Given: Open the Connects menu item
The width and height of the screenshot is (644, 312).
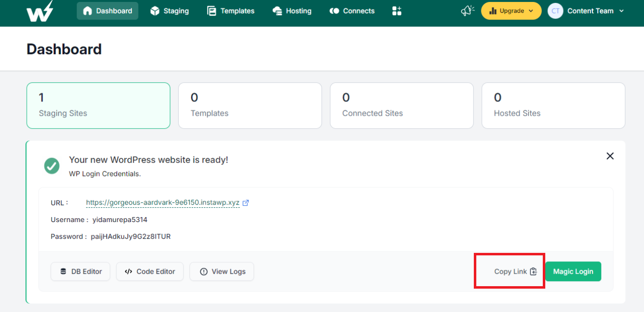Looking at the screenshot, I should tap(352, 11).
